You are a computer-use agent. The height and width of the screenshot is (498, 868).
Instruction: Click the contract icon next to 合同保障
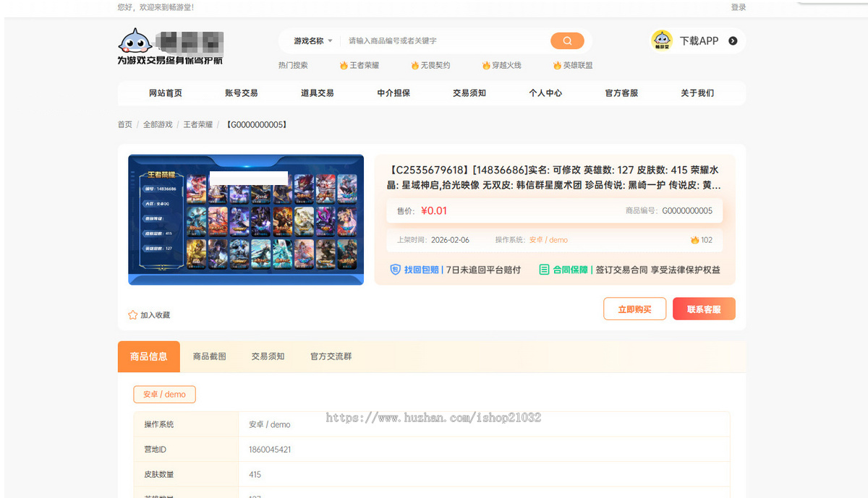click(x=544, y=270)
